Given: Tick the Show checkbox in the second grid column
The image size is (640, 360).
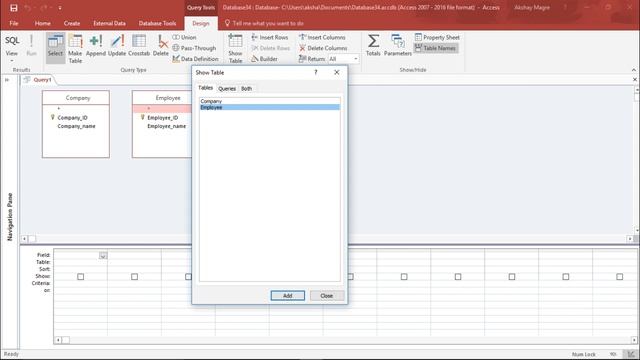Looking at the screenshot, I should 134,277.
